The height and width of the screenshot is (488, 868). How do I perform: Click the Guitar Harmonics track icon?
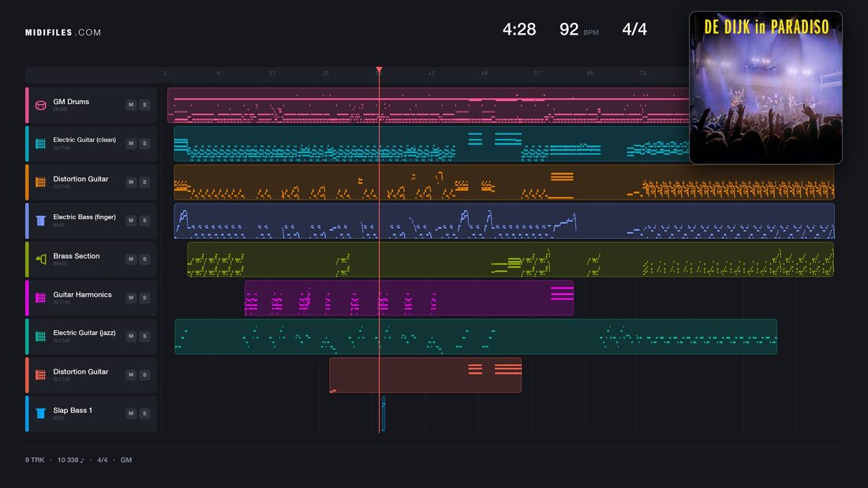pyautogui.click(x=40, y=298)
